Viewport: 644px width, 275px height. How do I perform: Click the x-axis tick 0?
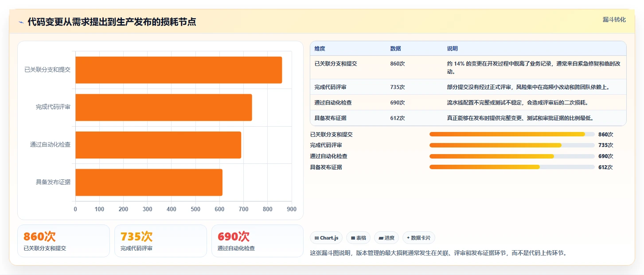point(75,209)
